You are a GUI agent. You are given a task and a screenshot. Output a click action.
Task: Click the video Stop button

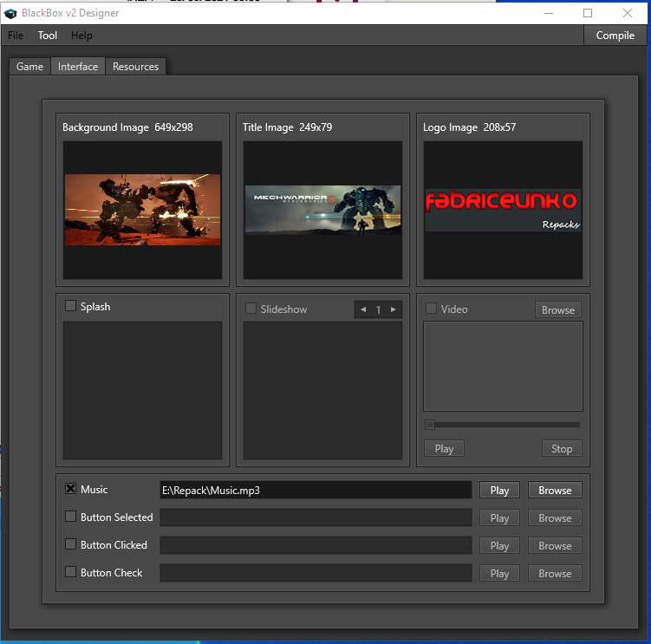tap(562, 448)
